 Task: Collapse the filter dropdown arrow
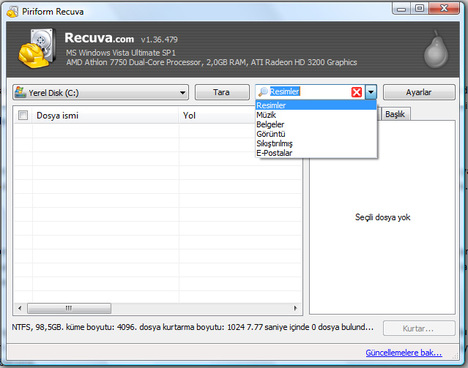click(x=371, y=92)
